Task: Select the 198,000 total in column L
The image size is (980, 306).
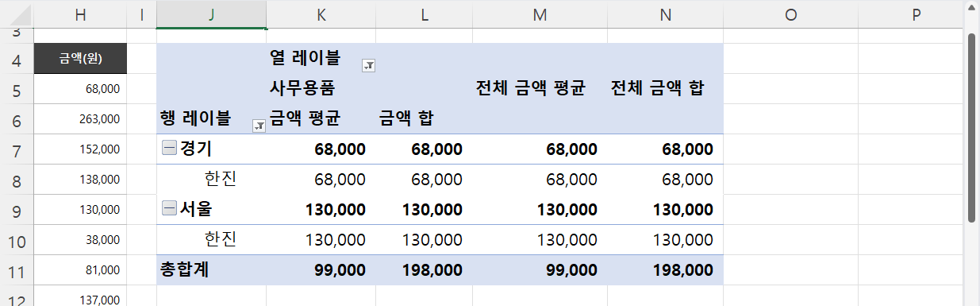Action: pyautogui.click(x=424, y=269)
